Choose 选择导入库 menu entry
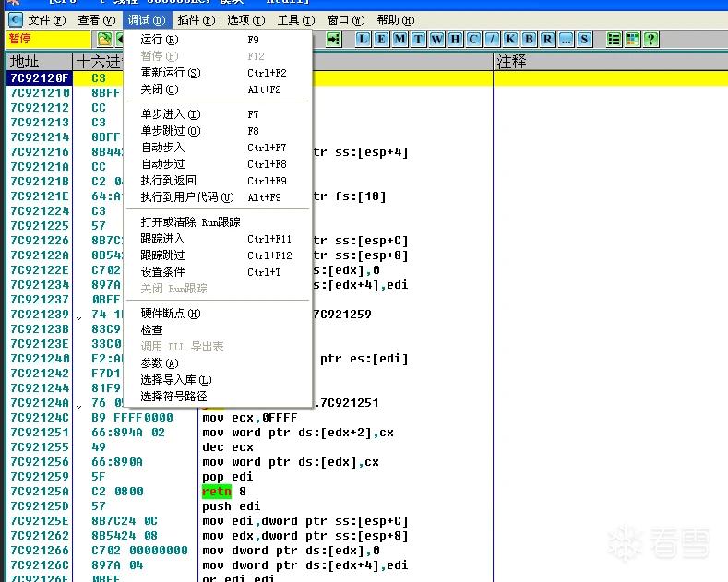This screenshot has height=582, width=728. pyautogui.click(x=218, y=380)
